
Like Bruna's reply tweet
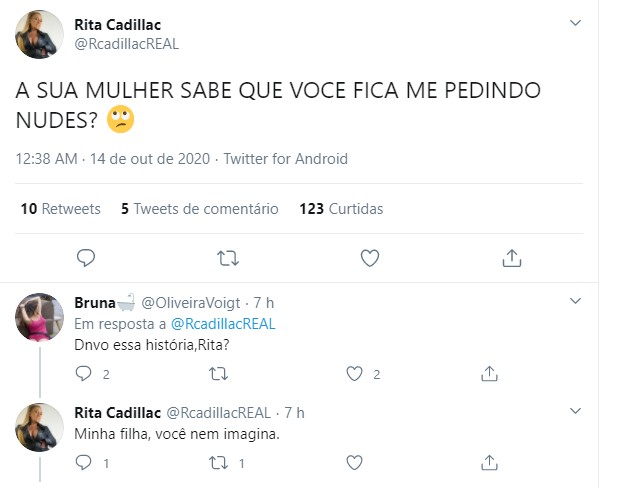coord(353,374)
